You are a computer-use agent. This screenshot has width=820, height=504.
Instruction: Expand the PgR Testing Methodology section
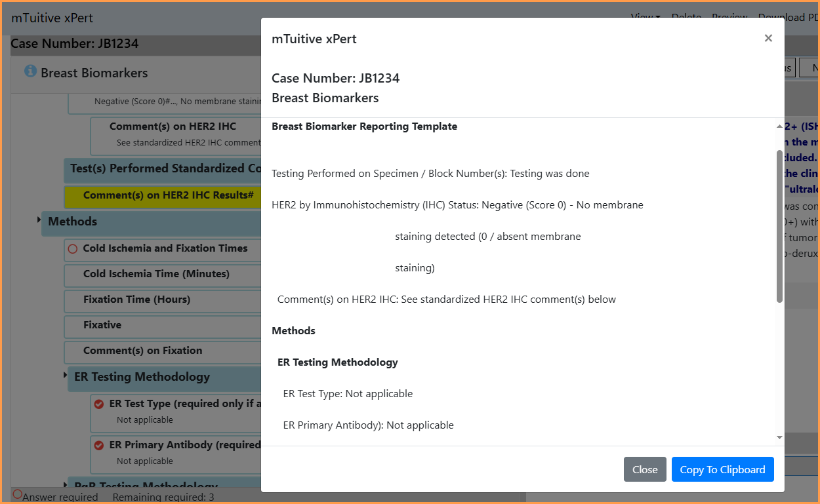pyautogui.click(x=66, y=485)
